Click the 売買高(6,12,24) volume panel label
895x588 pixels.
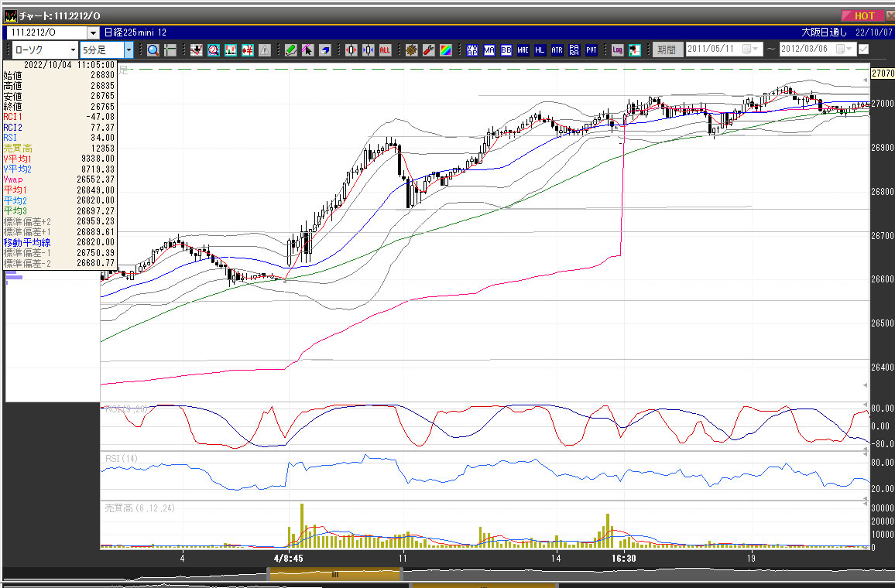(x=139, y=508)
